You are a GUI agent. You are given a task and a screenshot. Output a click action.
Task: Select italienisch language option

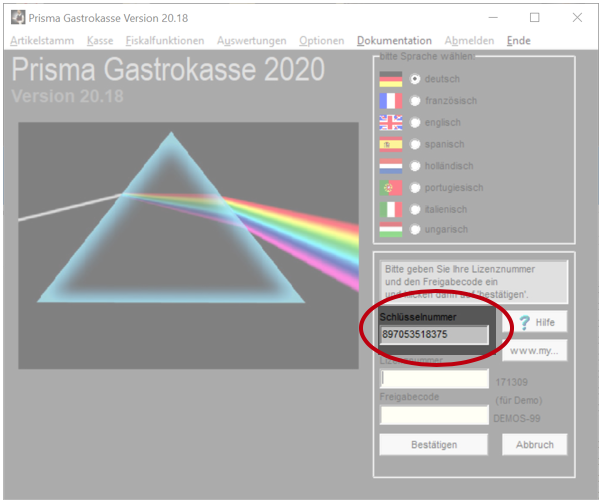415,210
